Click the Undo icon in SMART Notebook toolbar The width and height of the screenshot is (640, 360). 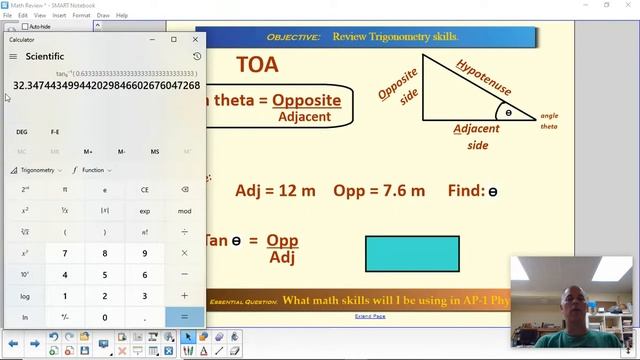tap(53, 337)
